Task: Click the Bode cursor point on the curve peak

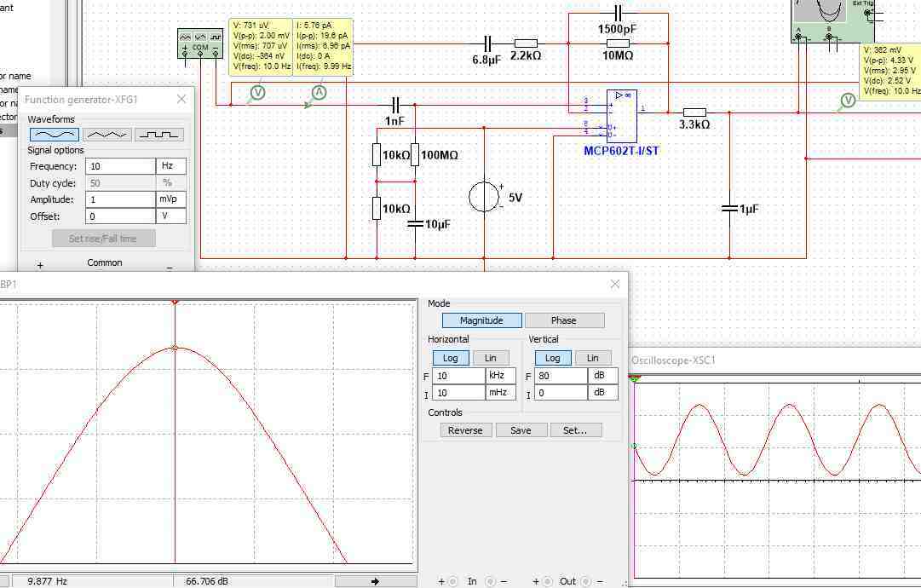Action: 175,348
